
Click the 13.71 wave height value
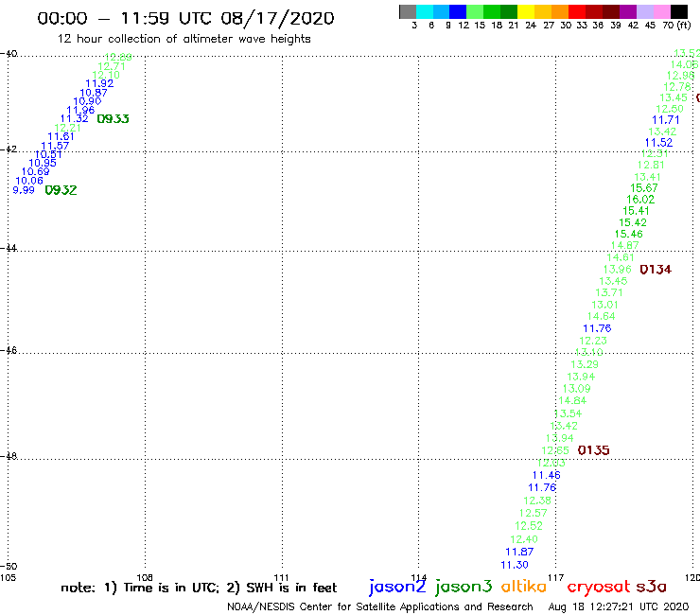609,292
